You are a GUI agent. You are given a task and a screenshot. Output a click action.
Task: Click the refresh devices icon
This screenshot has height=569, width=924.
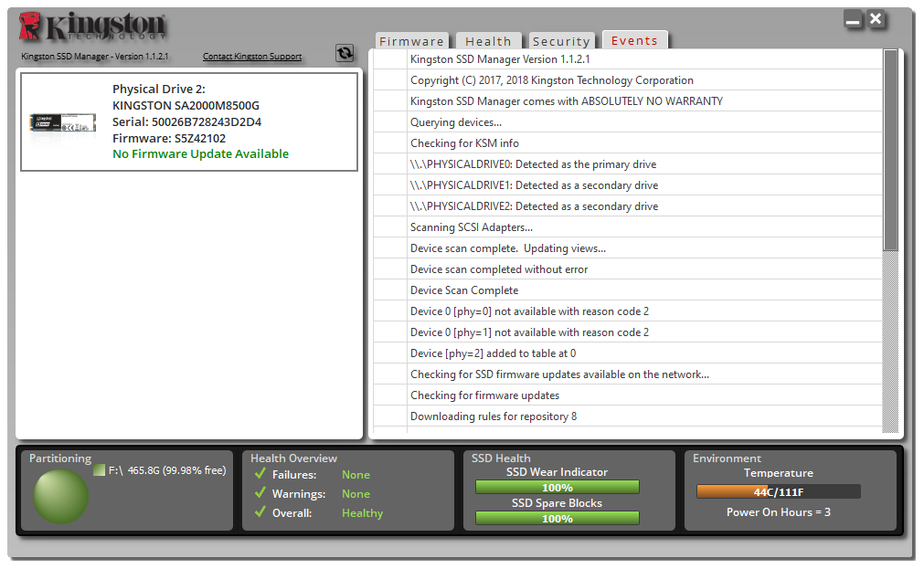click(x=345, y=53)
